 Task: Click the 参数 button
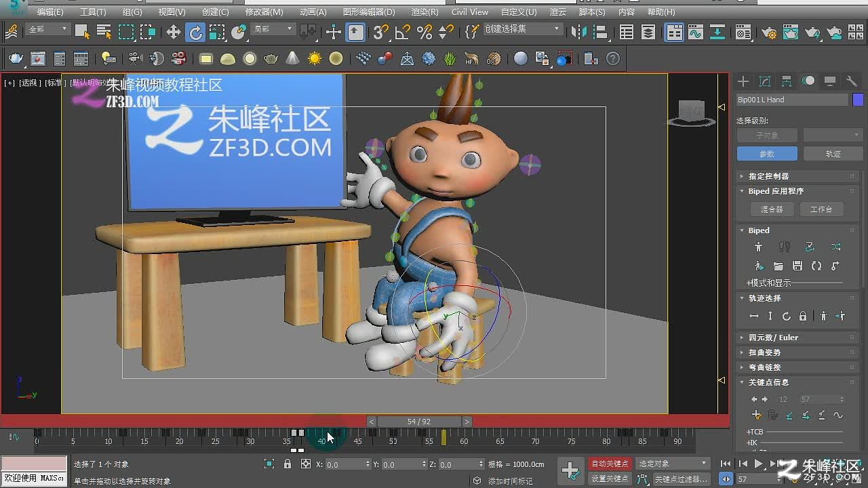click(x=766, y=154)
